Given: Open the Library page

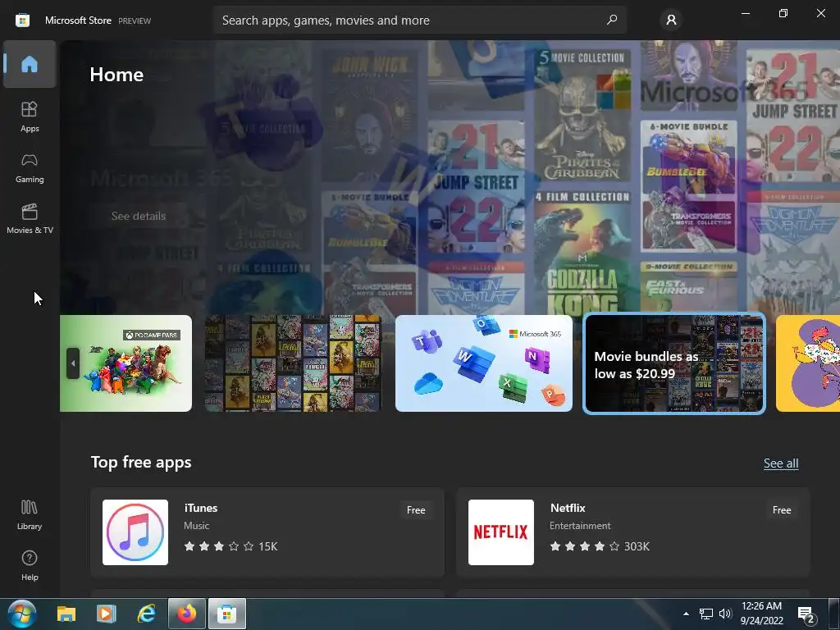Looking at the screenshot, I should [30, 514].
